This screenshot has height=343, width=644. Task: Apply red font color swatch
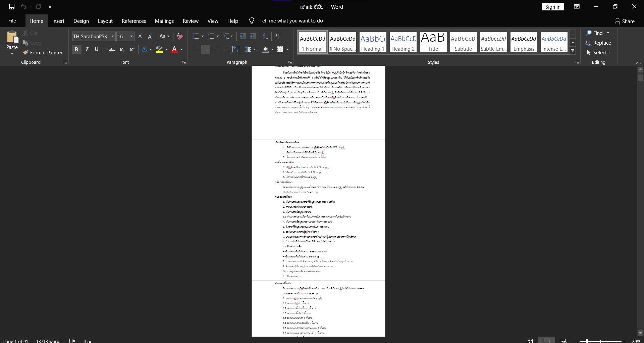(x=174, y=50)
